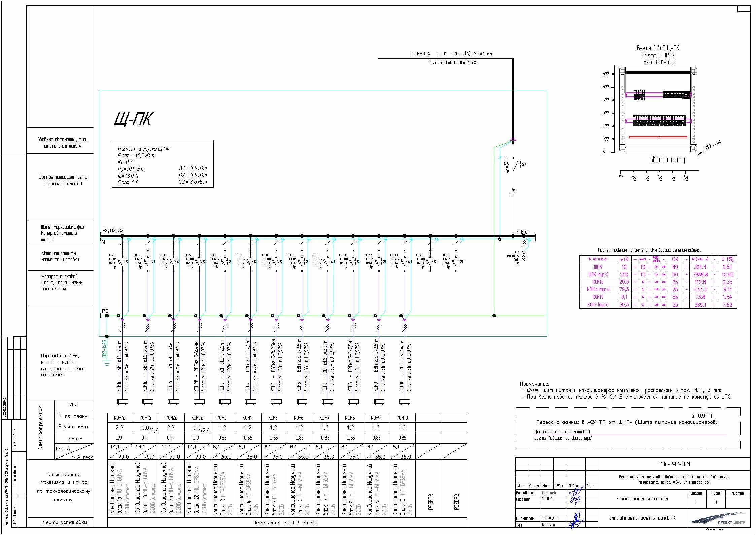Click the КОН10 air conditioner unit symbol
The image size is (756, 535).
coord(404,401)
